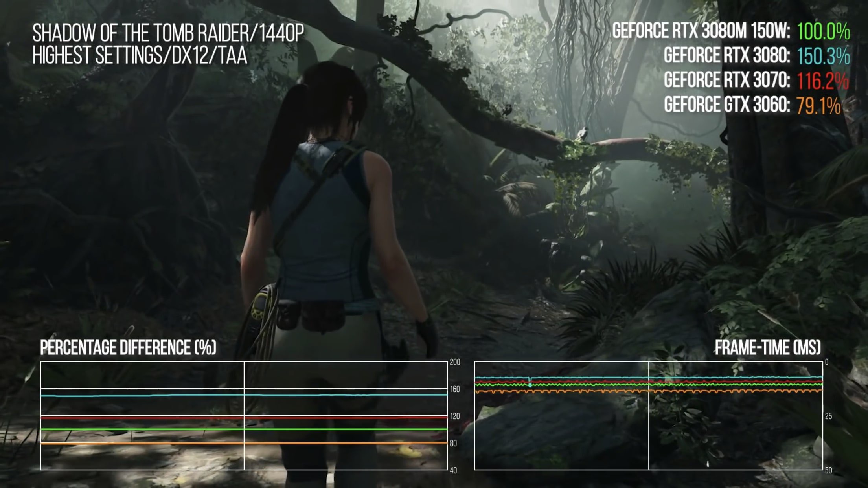Click the orange 79.1% value

point(818,105)
